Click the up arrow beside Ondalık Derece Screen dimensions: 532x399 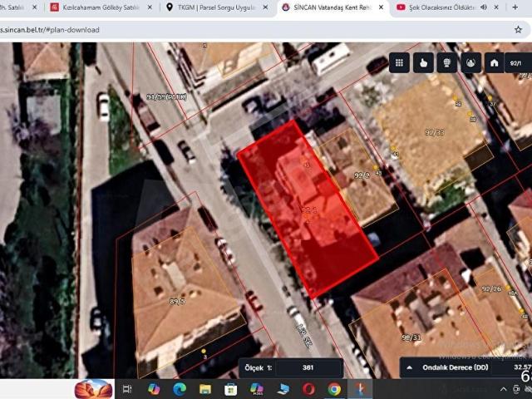[410, 367]
